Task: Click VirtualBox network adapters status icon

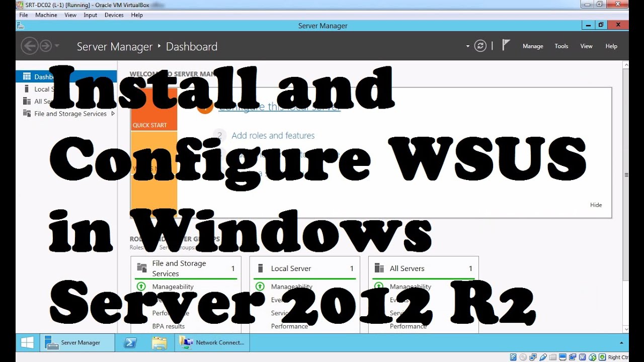Action: pyautogui.click(x=533, y=357)
